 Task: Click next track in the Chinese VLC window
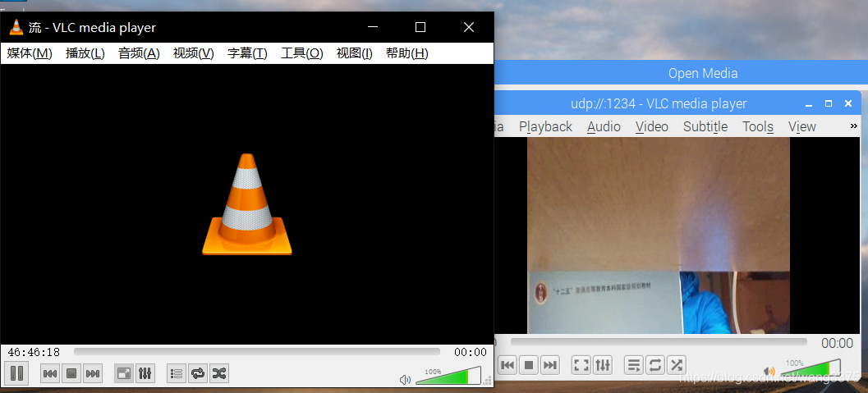click(x=93, y=373)
